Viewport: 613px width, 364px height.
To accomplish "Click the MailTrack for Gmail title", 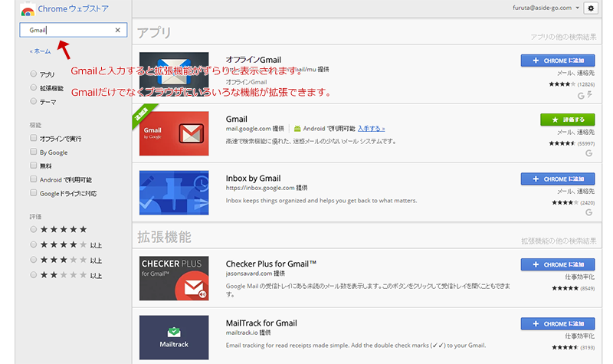I will (261, 323).
